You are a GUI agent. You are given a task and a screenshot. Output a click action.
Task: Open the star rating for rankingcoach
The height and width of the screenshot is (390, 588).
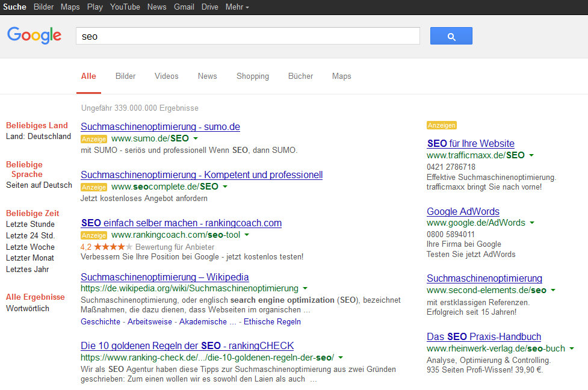113,247
